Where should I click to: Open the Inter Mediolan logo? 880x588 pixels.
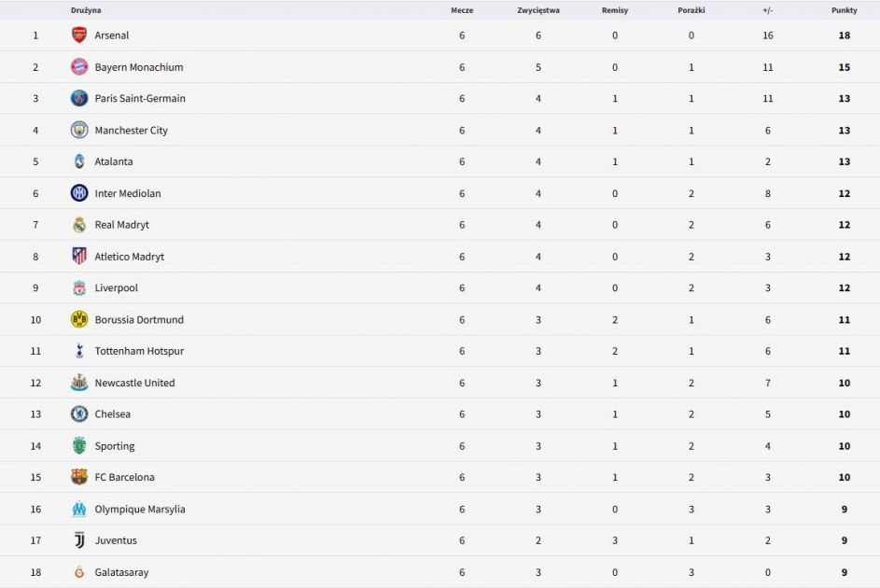point(79,193)
